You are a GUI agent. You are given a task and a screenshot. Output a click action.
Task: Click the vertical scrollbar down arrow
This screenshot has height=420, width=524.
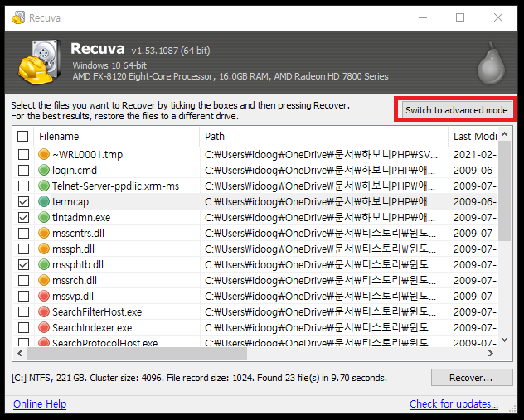(x=505, y=339)
